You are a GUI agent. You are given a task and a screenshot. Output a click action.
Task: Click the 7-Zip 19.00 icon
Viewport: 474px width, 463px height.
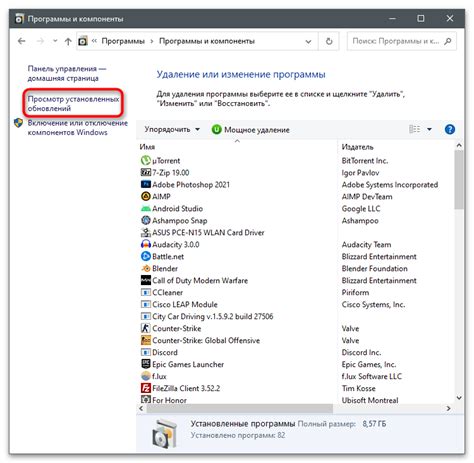coord(146,173)
